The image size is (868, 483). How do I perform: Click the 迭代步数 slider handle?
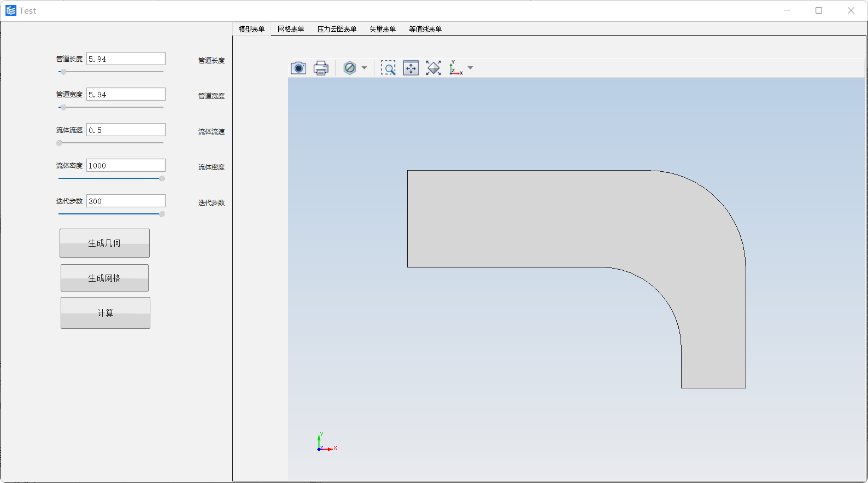point(162,214)
